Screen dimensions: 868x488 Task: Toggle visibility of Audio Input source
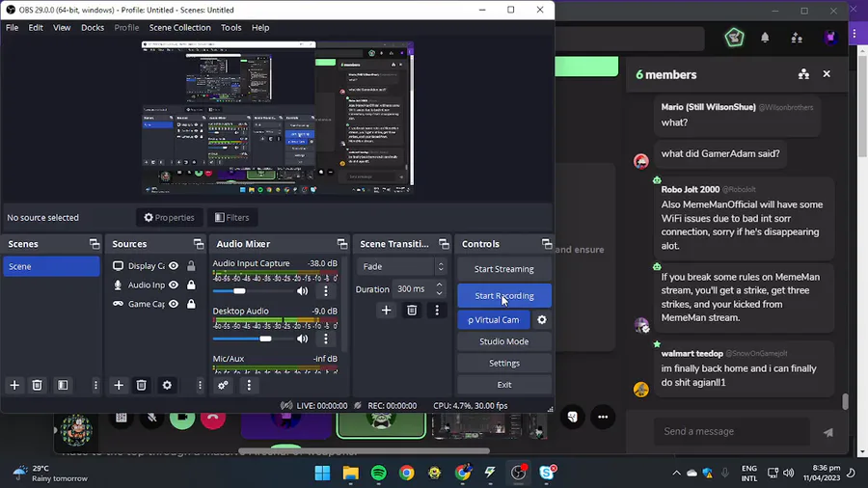174,285
